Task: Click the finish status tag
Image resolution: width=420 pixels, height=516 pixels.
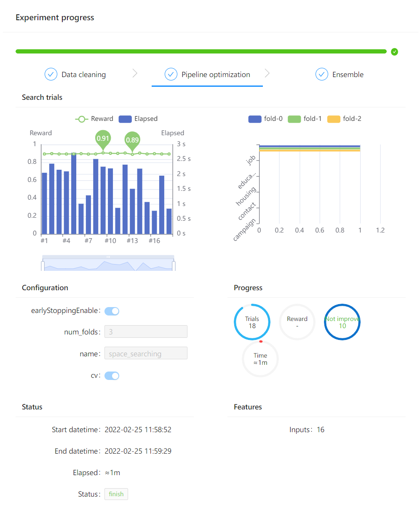Action: coord(116,494)
